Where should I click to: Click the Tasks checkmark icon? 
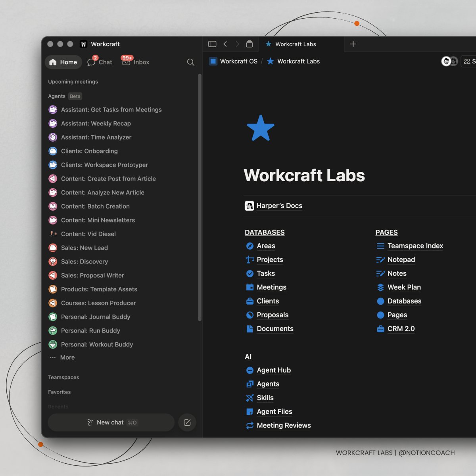(x=250, y=274)
